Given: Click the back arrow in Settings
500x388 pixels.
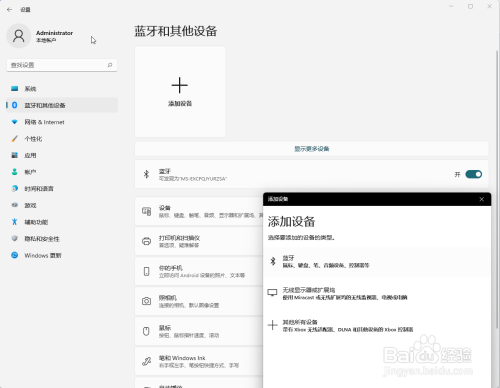Looking at the screenshot, I should [9, 10].
